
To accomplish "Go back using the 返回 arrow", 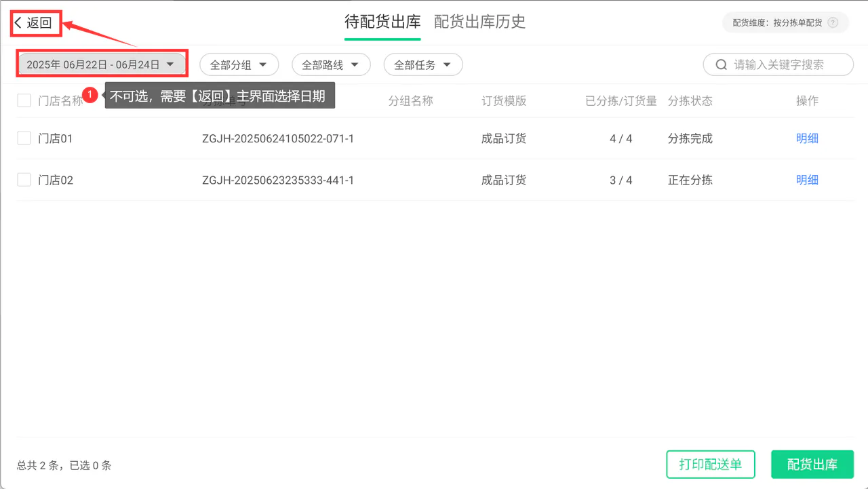I will pyautogui.click(x=33, y=23).
